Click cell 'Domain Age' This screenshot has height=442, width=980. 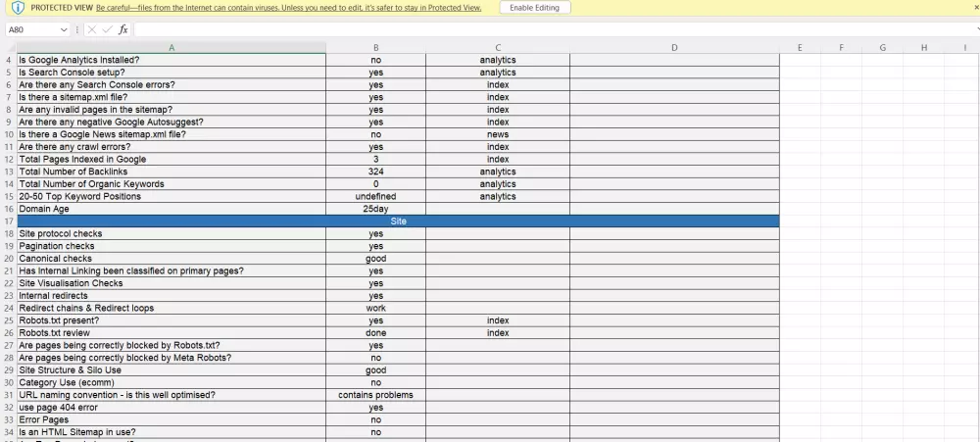tap(171, 209)
